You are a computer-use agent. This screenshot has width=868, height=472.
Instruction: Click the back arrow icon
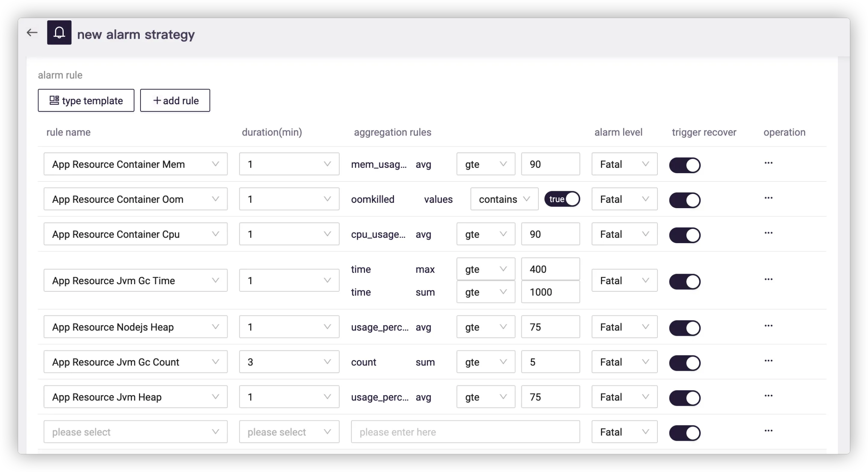coord(32,33)
